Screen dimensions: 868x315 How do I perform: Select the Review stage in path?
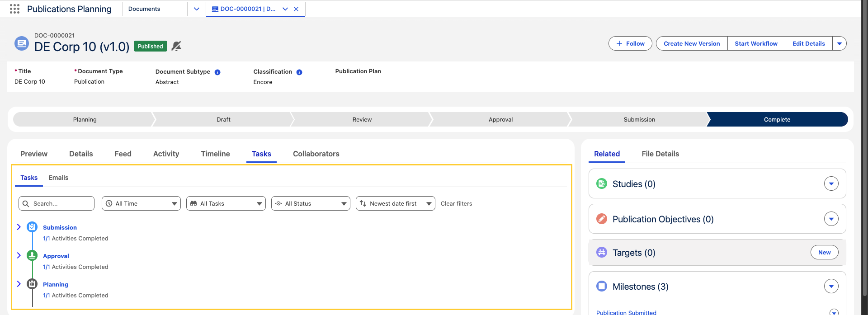click(362, 119)
